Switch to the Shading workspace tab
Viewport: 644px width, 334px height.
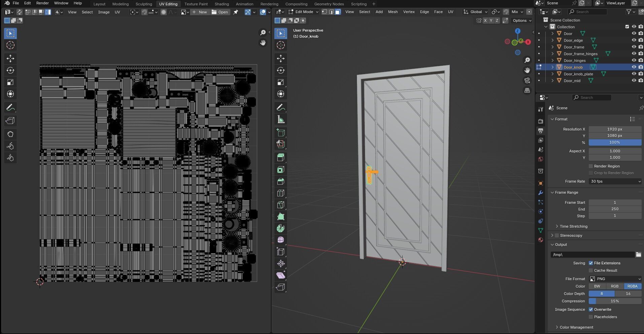222,4
